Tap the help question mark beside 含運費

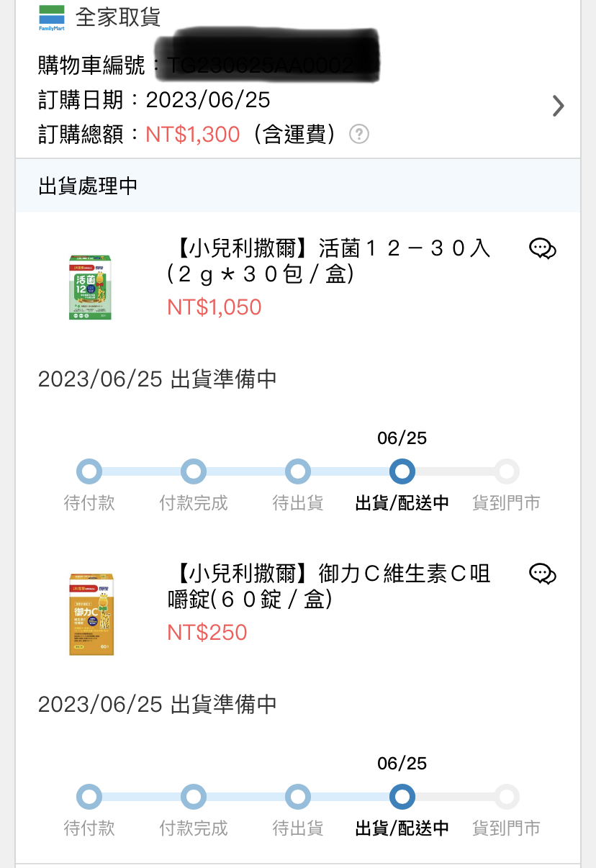[x=359, y=134]
